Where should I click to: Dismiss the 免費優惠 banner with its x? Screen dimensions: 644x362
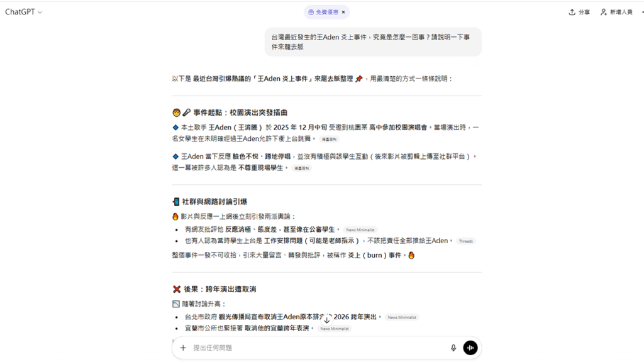[x=343, y=12]
